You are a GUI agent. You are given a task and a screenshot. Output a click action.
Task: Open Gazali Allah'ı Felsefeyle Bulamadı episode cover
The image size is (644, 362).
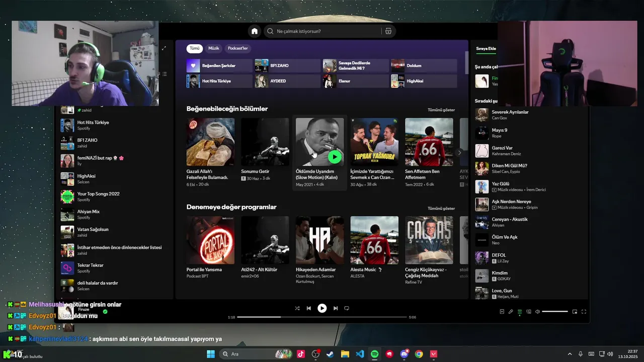(x=210, y=142)
